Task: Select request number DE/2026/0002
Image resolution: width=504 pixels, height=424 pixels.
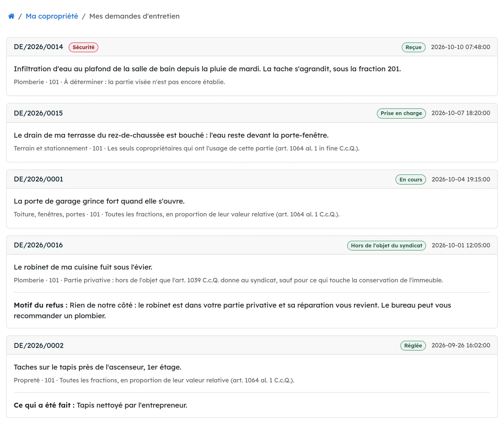Action: pyautogui.click(x=39, y=345)
